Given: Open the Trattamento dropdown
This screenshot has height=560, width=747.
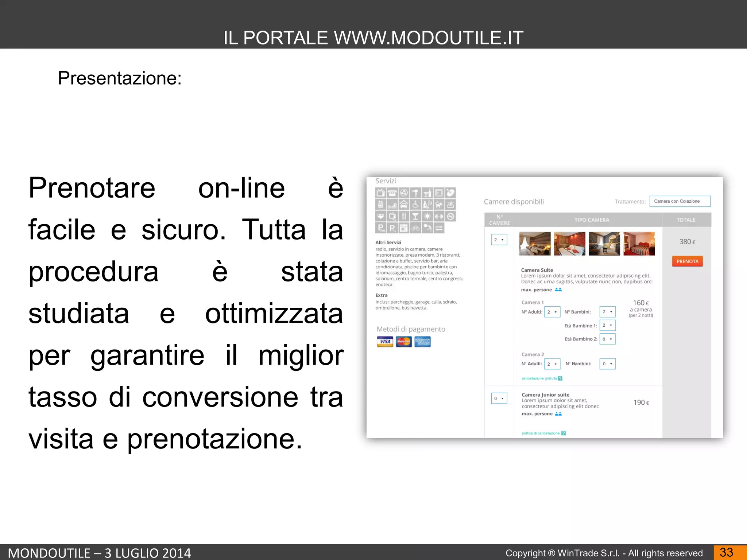Looking at the screenshot, I should click(x=680, y=201).
